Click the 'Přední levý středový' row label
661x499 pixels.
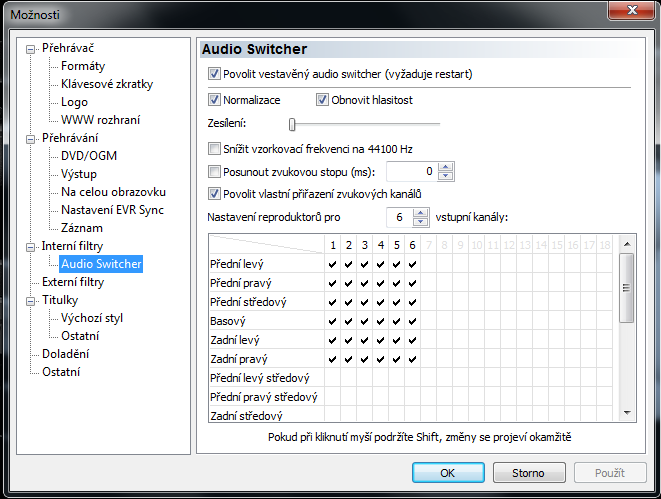pyautogui.click(x=260, y=378)
